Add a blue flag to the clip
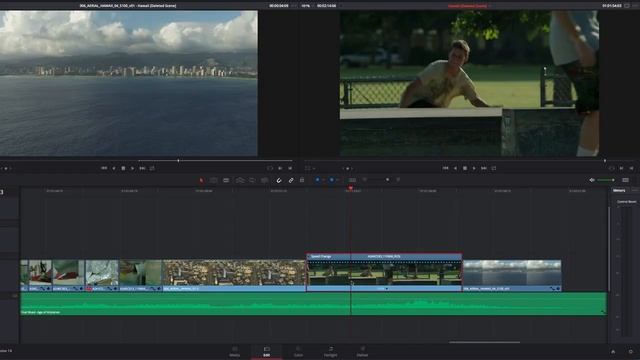Viewport: 640px width, 360px height. click(318, 180)
